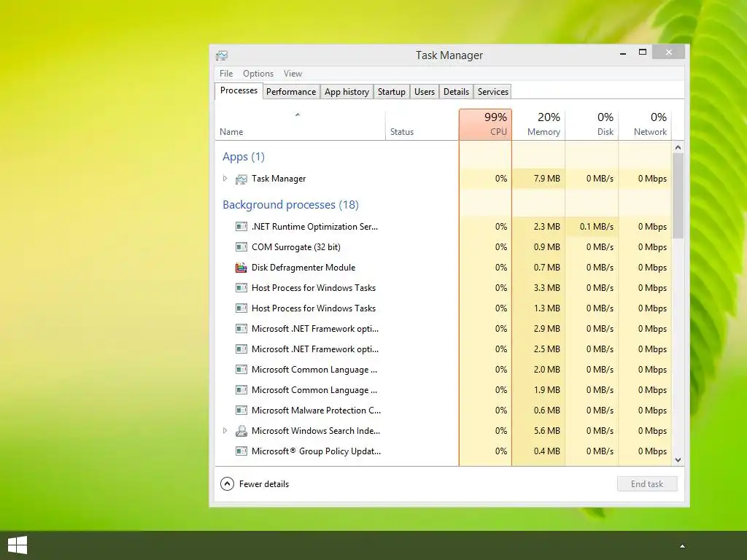Click the .NET Runtime Optimization Service icon

click(x=241, y=227)
